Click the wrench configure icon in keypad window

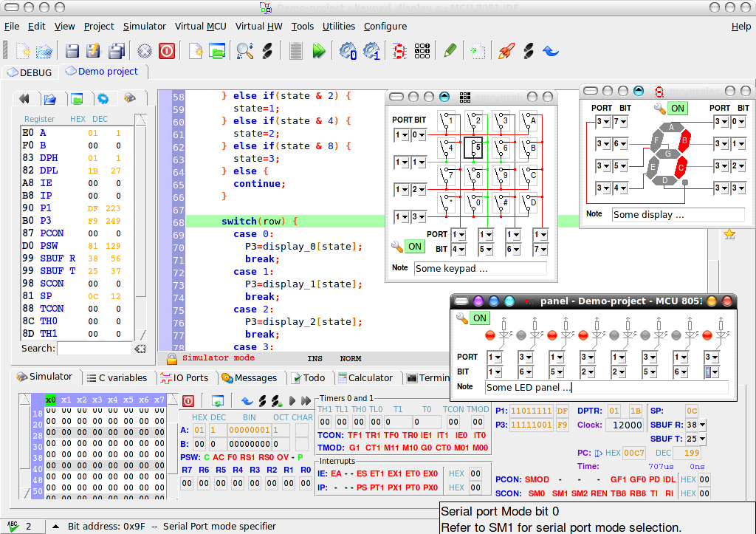coord(396,247)
